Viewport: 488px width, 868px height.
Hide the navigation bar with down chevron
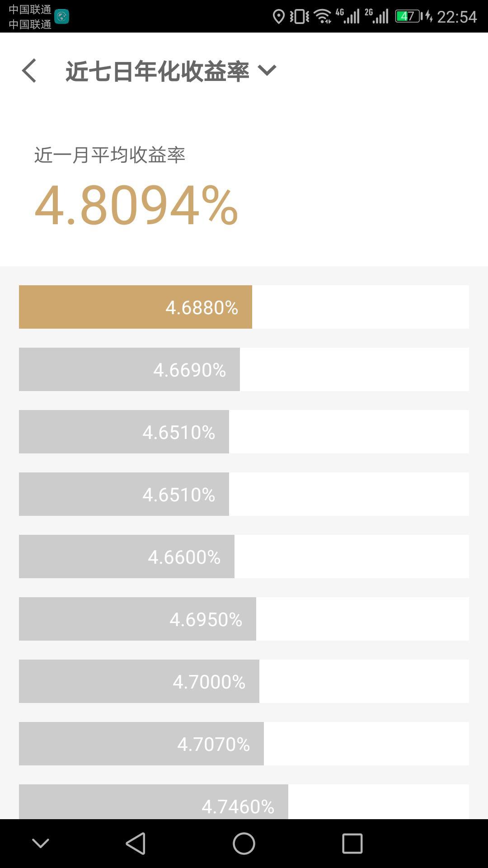(41, 844)
